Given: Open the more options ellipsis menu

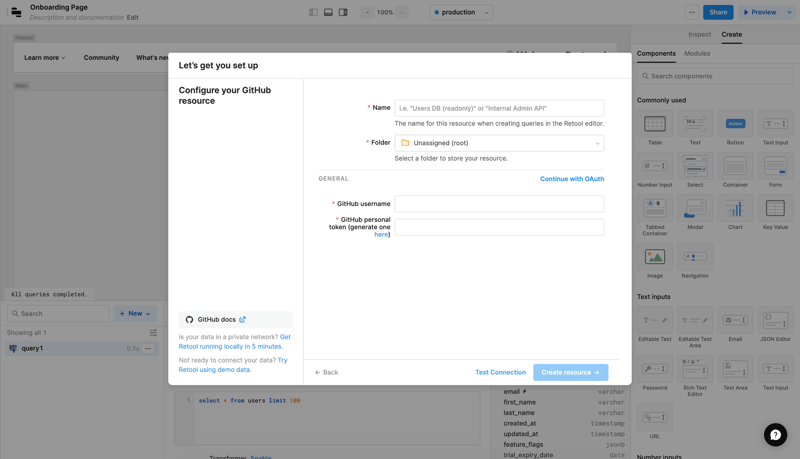Looking at the screenshot, I should pos(692,12).
